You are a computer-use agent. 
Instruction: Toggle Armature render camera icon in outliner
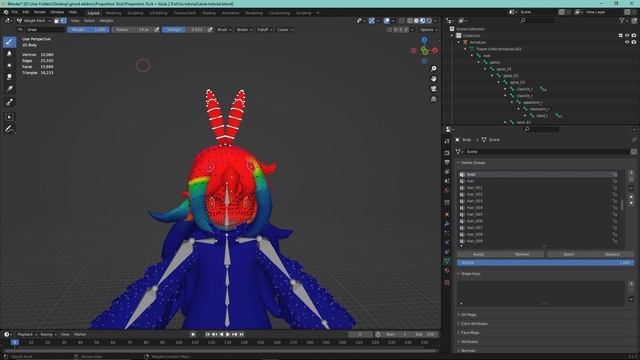[x=634, y=42]
